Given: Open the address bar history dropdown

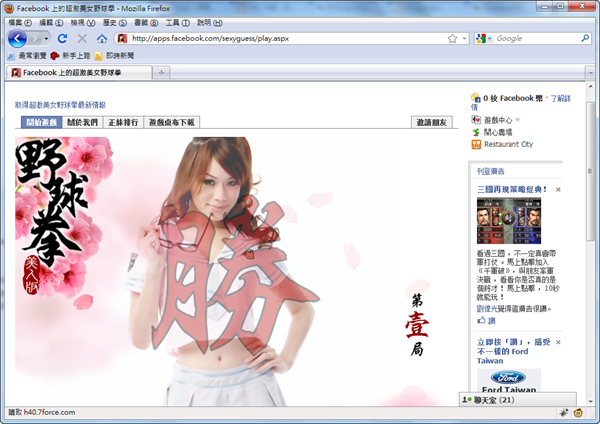Looking at the screenshot, I should [x=464, y=38].
